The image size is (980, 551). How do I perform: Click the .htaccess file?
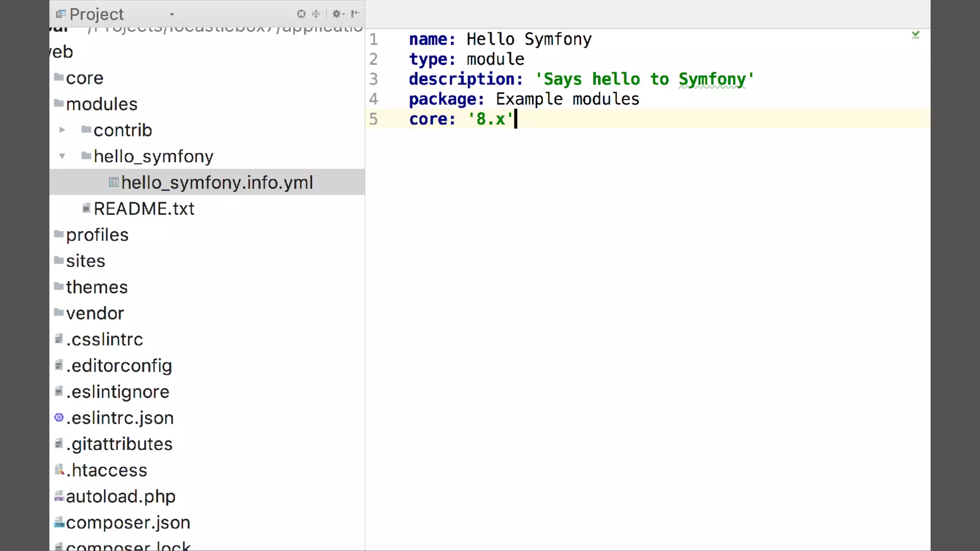point(106,470)
